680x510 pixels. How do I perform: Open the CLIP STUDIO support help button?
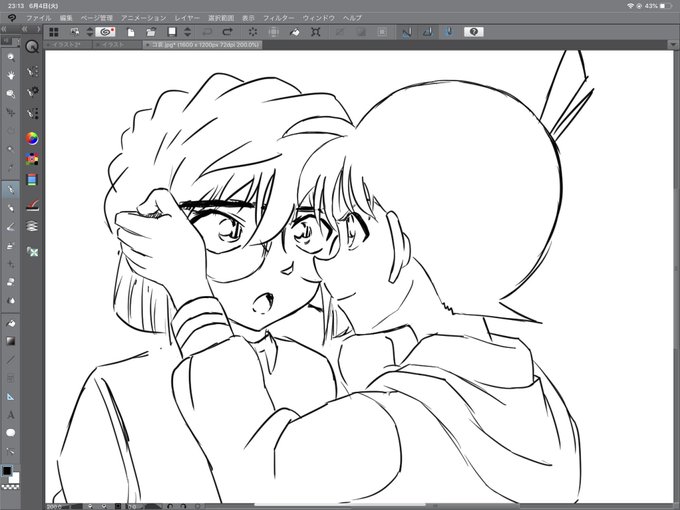[x=474, y=32]
